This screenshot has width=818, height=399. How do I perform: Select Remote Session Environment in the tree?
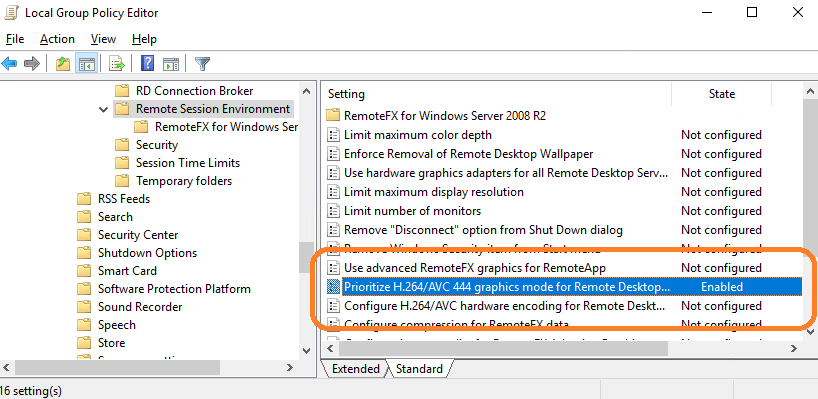213,109
